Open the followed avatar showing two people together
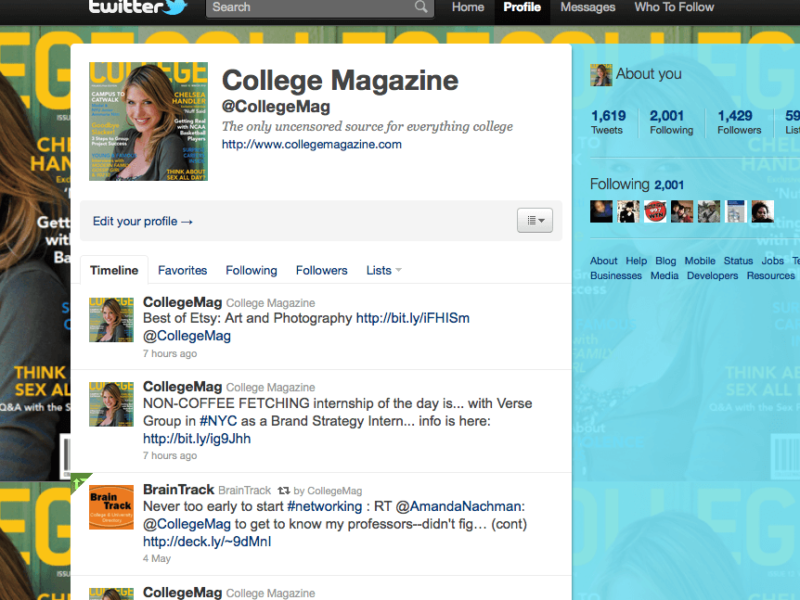This screenshot has height=600, width=800. [682, 211]
